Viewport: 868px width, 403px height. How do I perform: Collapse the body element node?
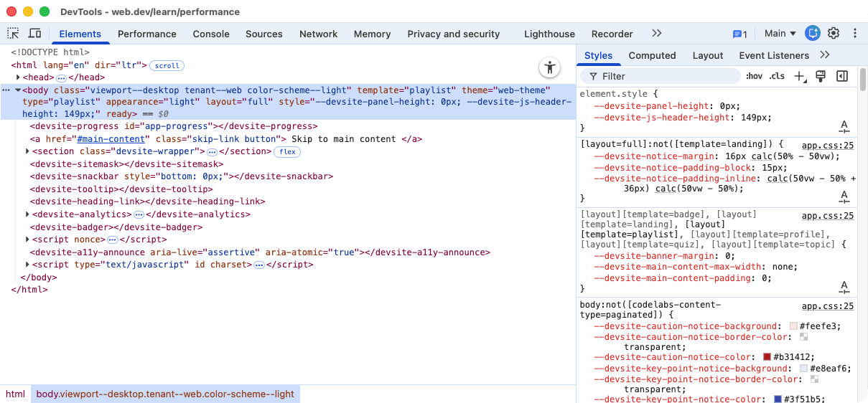pos(19,90)
